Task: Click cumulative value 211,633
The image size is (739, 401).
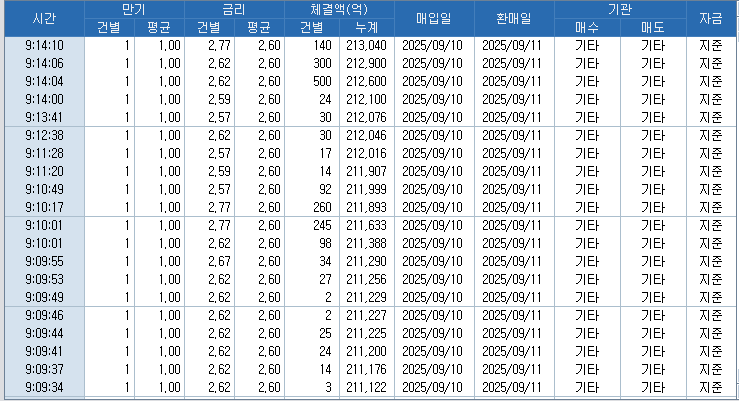Action: tap(367, 226)
